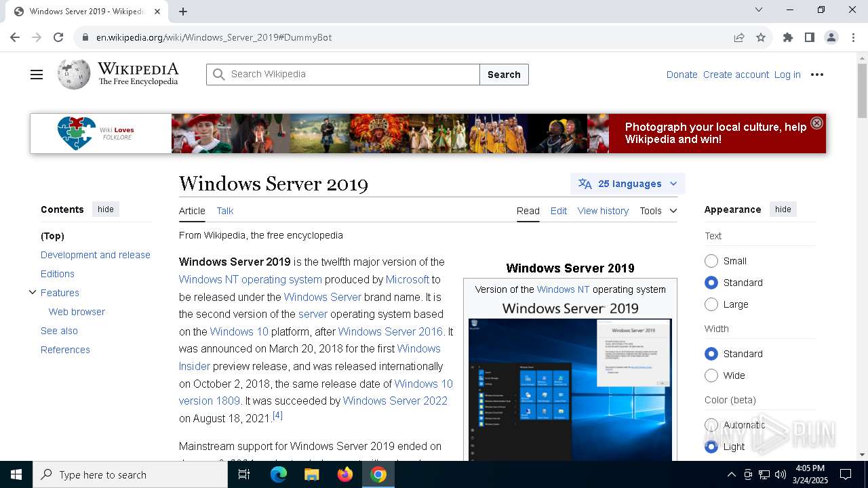
Task: Open View history tab
Action: [x=603, y=211]
